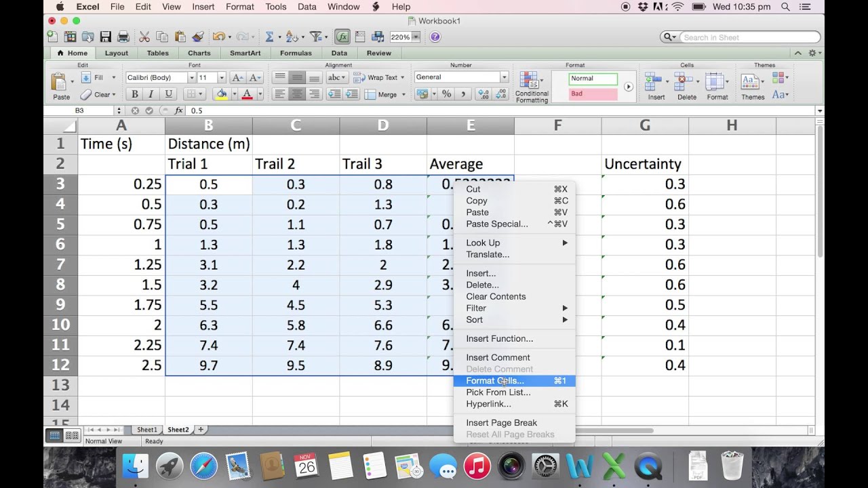Increase font size with A-up icon
The image size is (868, 488).
238,77
